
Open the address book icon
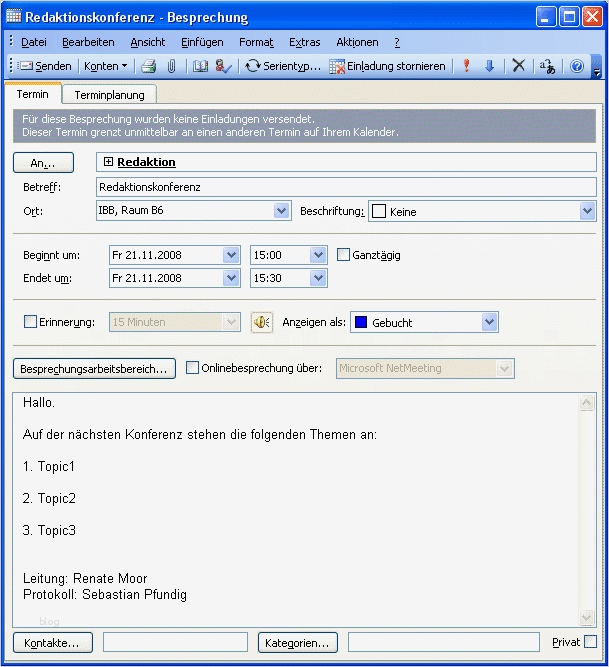point(200,66)
